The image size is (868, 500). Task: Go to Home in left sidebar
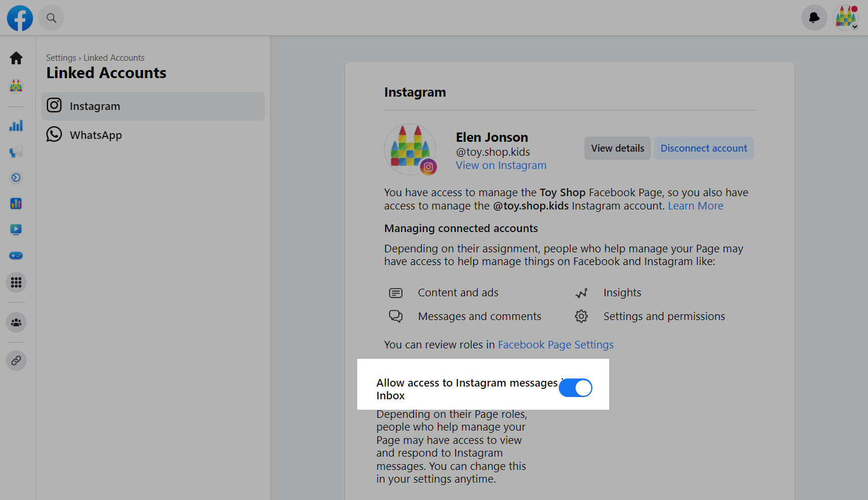click(x=16, y=58)
